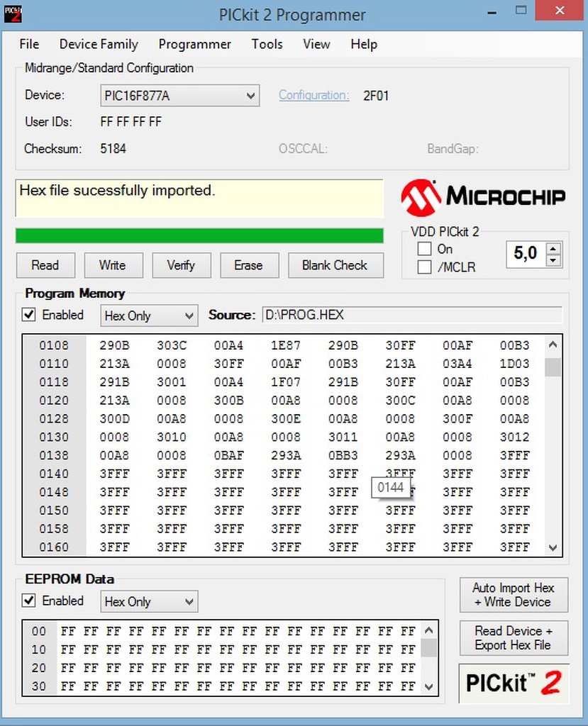Select memory cell 1E87 in row 0108
The image size is (588, 726).
(286, 345)
